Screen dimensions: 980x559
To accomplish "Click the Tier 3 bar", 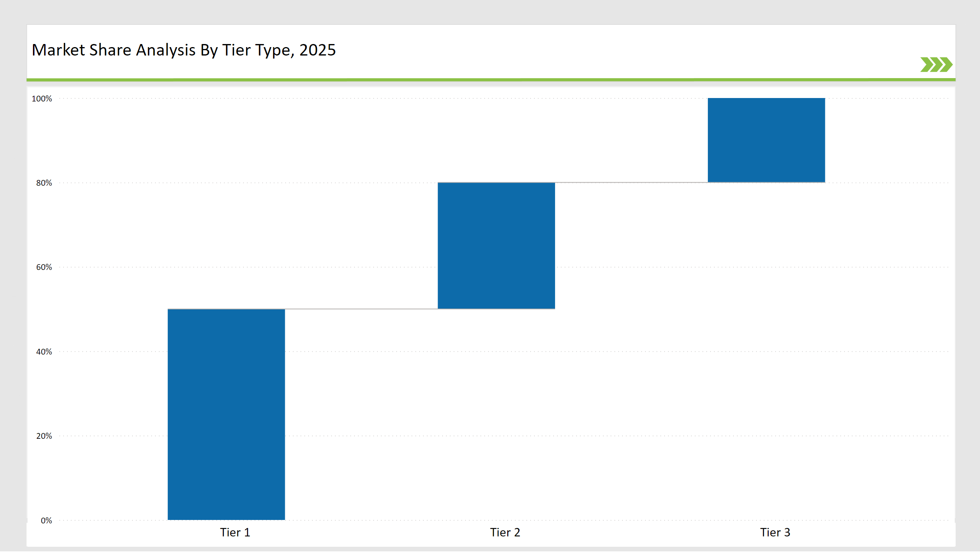I will pos(766,140).
